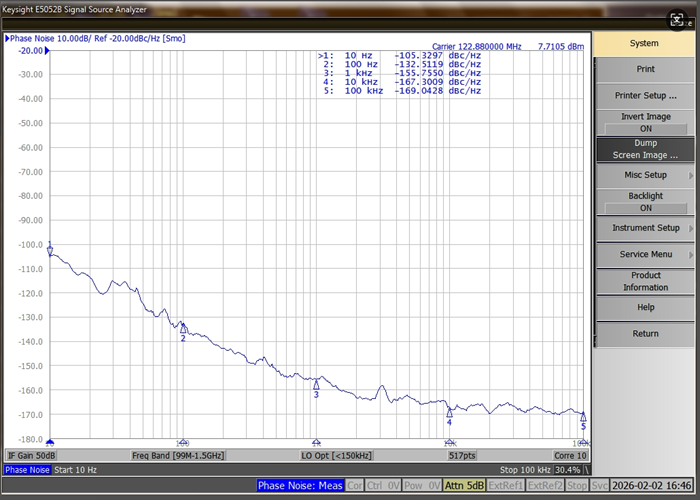Click the Corre 10 status label
This screenshot has width=700, height=500.
pyautogui.click(x=570, y=455)
